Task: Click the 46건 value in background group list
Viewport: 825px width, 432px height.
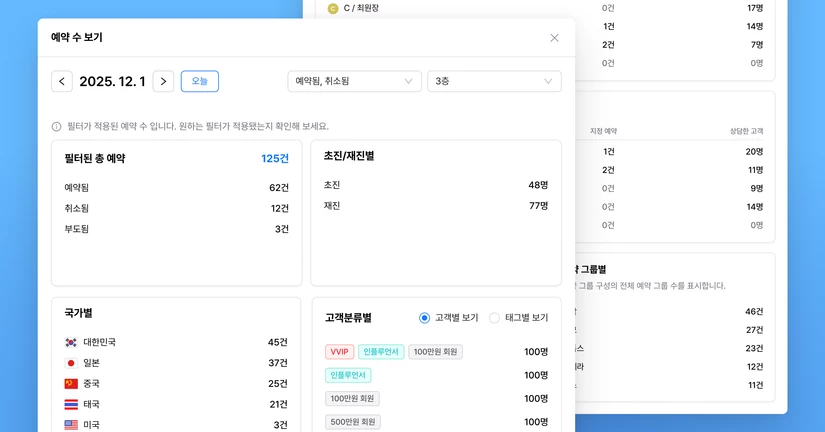Action: [x=754, y=312]
